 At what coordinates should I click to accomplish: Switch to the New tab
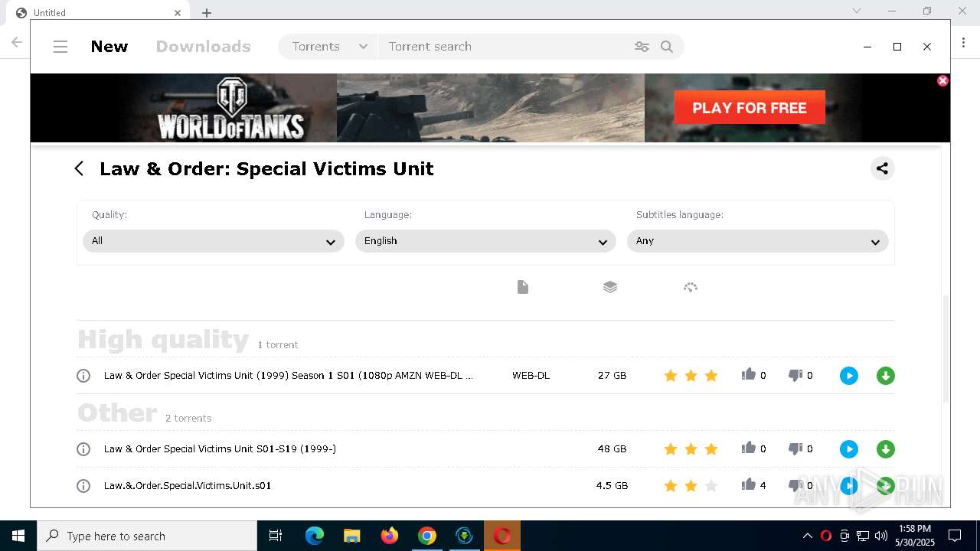pos(109,47)
